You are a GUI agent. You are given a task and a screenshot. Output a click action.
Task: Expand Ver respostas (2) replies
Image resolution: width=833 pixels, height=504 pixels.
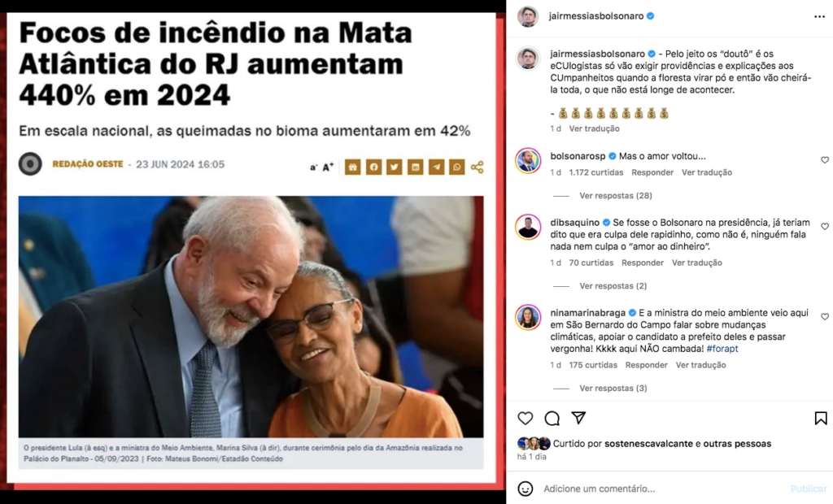613,285
